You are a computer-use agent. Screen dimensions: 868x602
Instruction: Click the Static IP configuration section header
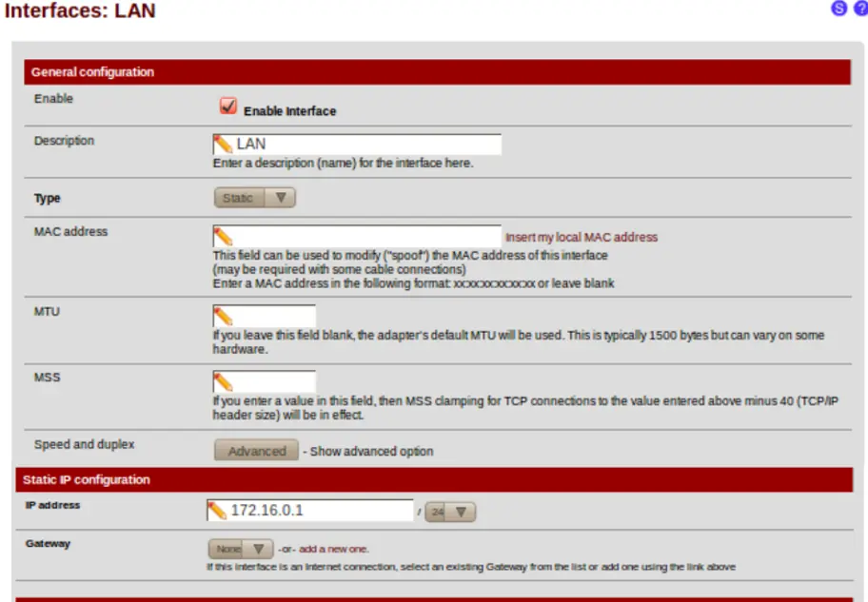click(434, 479)
